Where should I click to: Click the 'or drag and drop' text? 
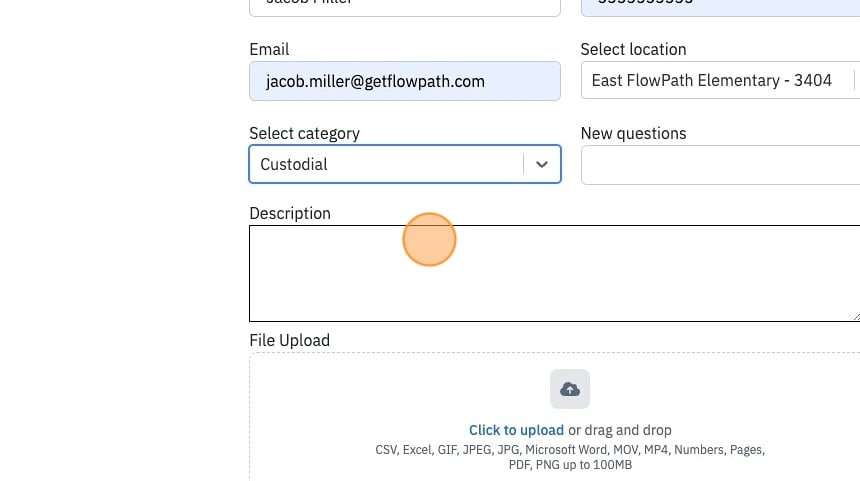coord(620,430)
